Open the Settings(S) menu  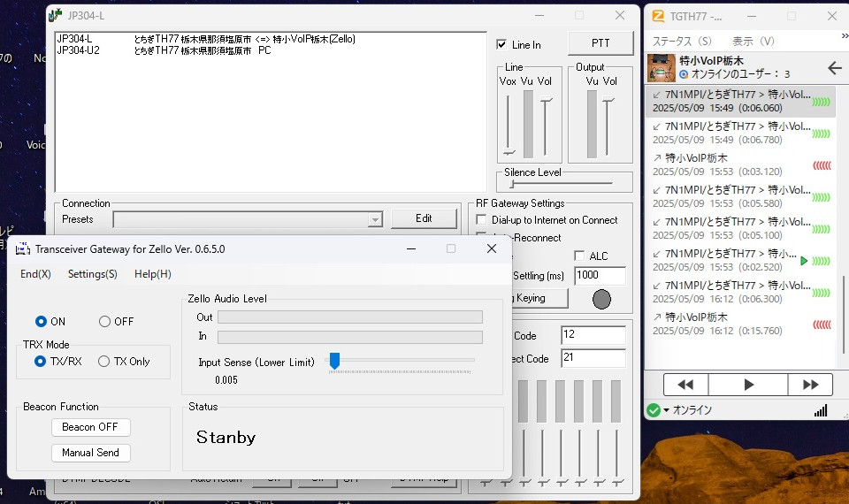click(92, 274)
